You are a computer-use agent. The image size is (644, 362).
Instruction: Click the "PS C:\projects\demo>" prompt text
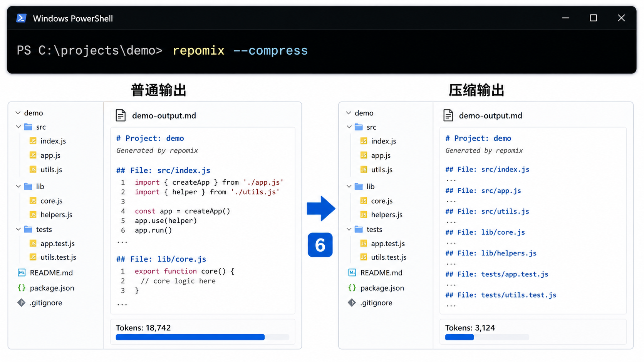90,51
